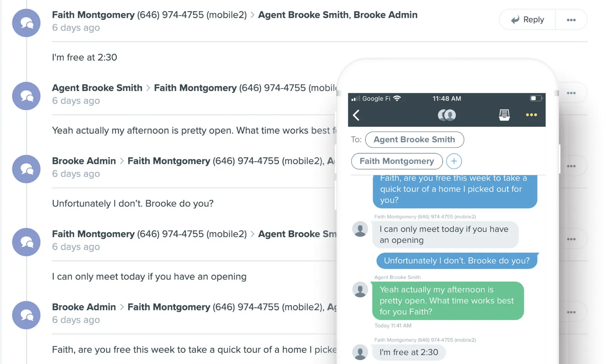Tap the Wi-Fi icon in phone status bar
The image size is (607, 364).
(x=397, y=98)
